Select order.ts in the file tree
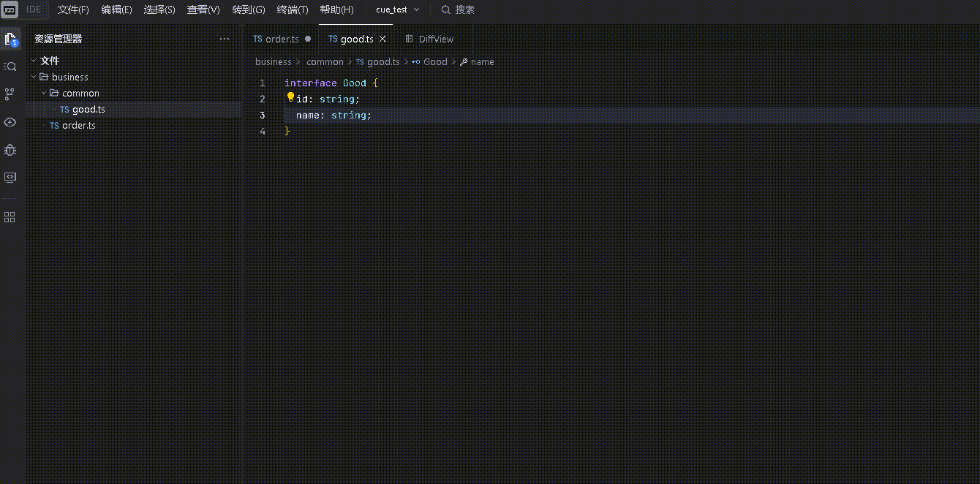Viewport: 980px width, 484px height. (78, 125)
